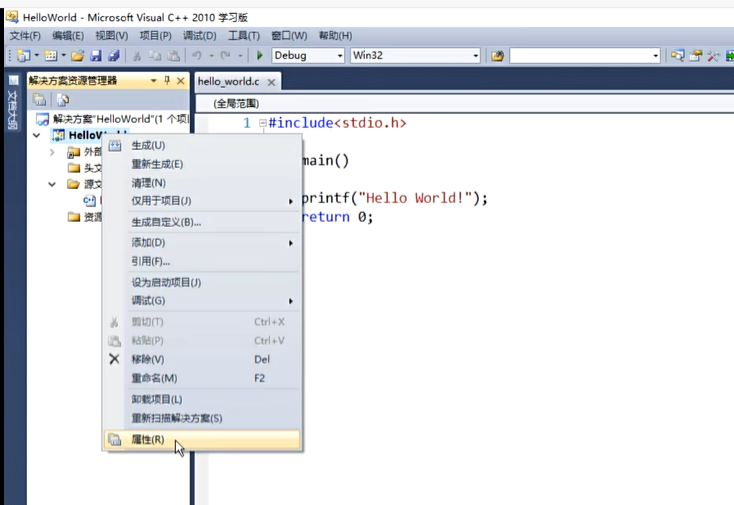734x505 pixels.
Task: Open the 文件(F) menu
Action: click(25, 36)
